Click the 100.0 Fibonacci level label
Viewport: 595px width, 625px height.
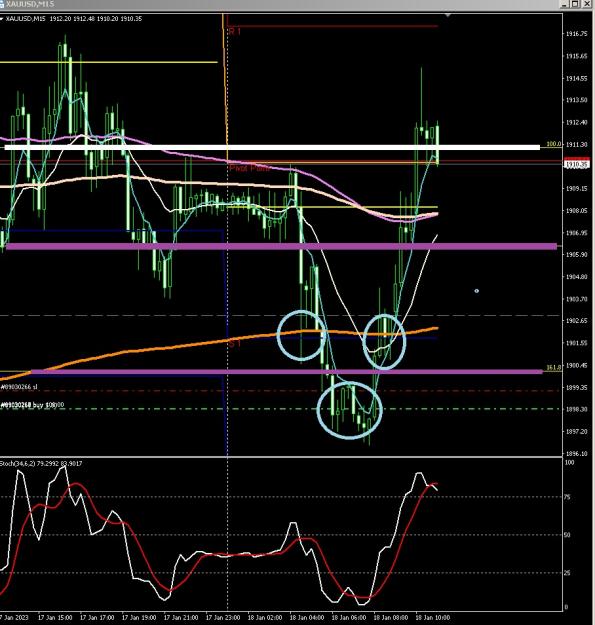(x=554, y=144)
